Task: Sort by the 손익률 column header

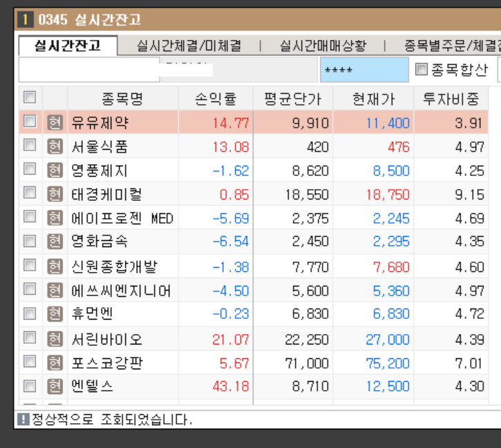Action: [x=216, y=98]
